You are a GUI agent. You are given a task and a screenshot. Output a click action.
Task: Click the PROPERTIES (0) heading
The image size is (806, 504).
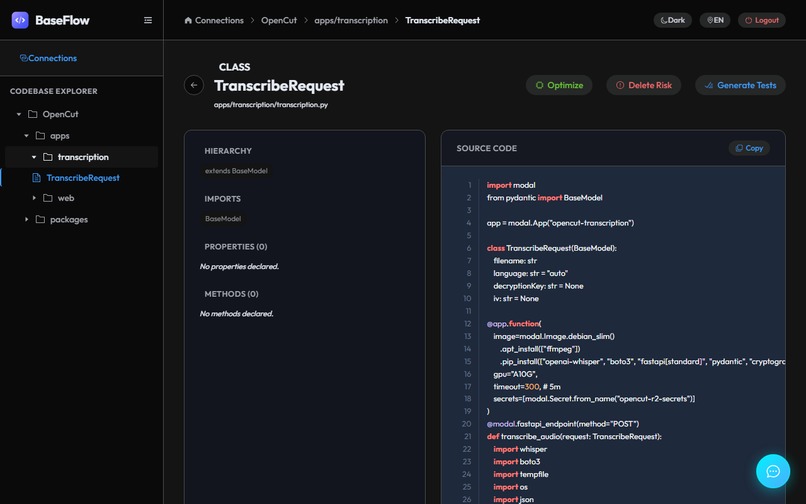(x=236, y=247)
